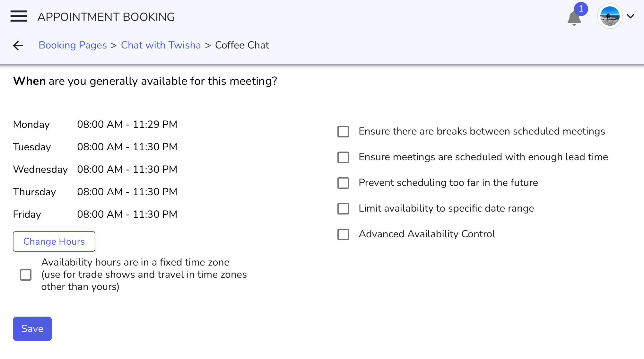Image resolution: width=644 pixels, height=359 pixels.
Task: Click the user profile avatar icon
Action: (610, 16)
